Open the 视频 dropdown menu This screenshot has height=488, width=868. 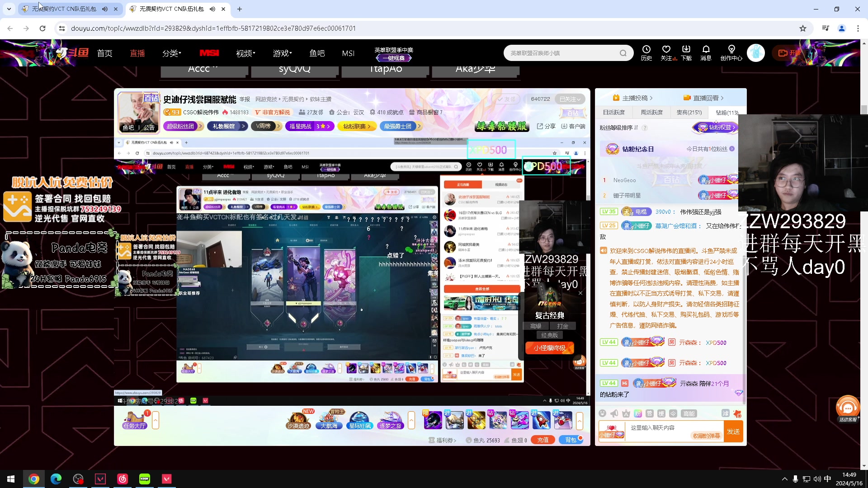245,53
